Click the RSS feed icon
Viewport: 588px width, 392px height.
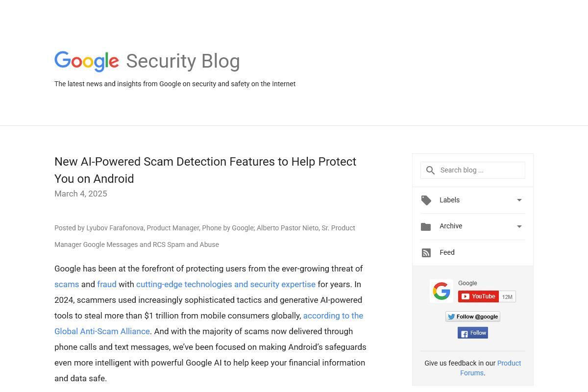426,253
